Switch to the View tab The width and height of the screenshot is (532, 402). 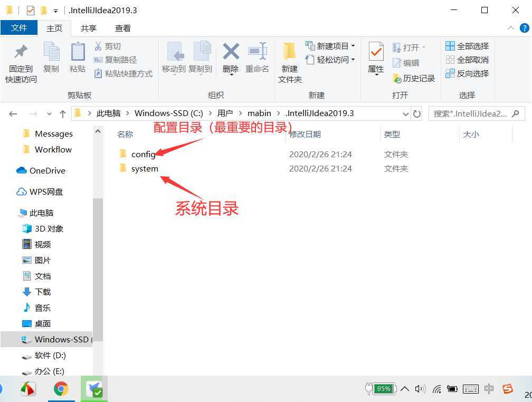[123, 28]
